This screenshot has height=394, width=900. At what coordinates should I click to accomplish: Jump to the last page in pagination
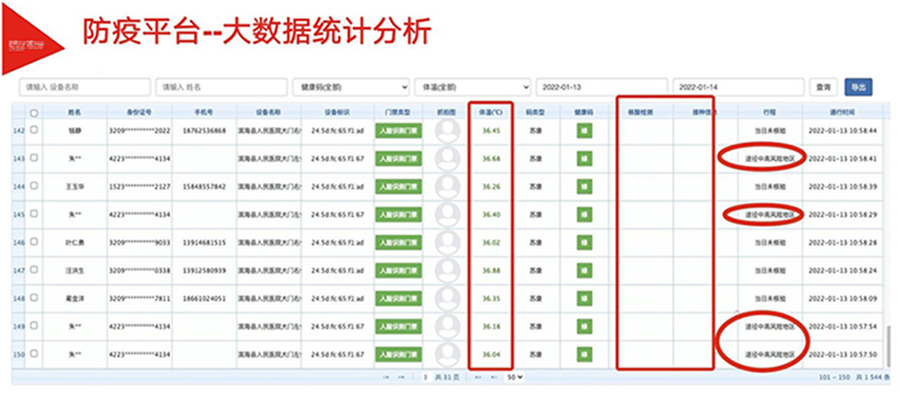pyautogui.click(x=493, y=377)
